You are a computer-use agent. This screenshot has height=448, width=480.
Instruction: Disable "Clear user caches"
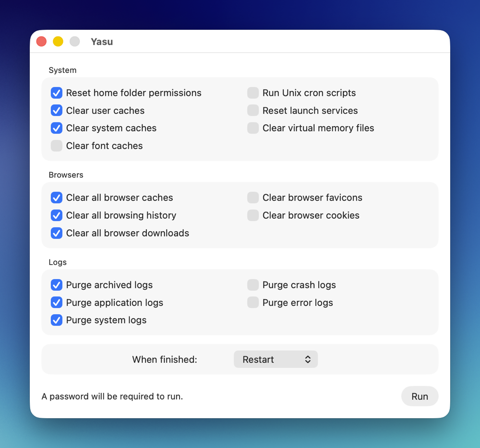pos(56,110)
